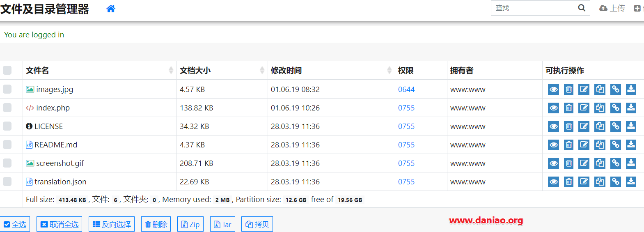
Task: Delete index.php using its trash icon
Action: (568, 108)
